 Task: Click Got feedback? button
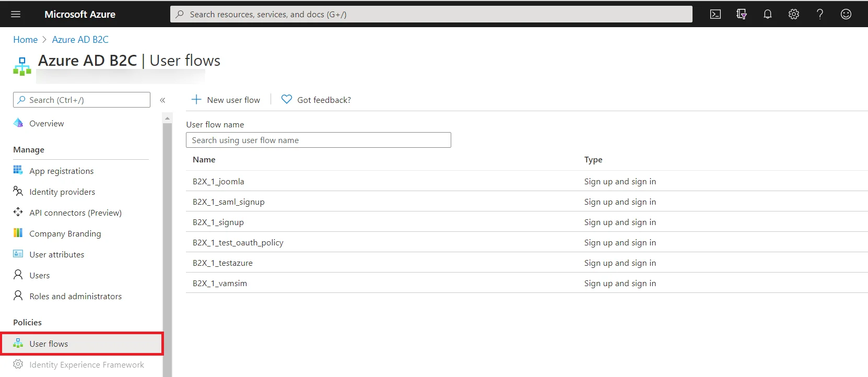[316, 100]
